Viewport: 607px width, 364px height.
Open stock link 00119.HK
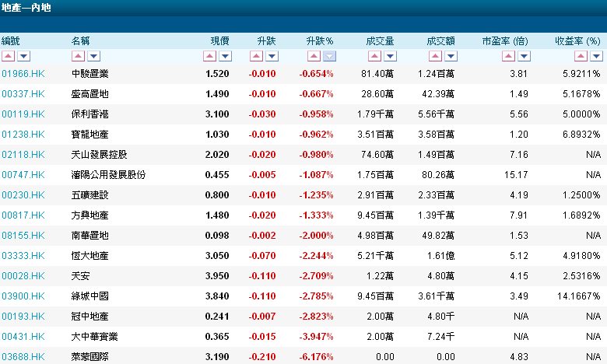[x=23, y=114]
